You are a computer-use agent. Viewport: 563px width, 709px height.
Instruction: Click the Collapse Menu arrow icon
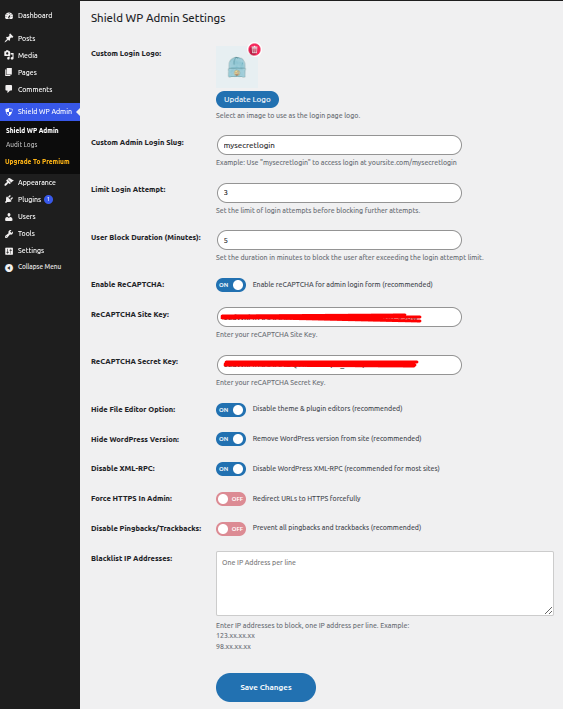9,268
